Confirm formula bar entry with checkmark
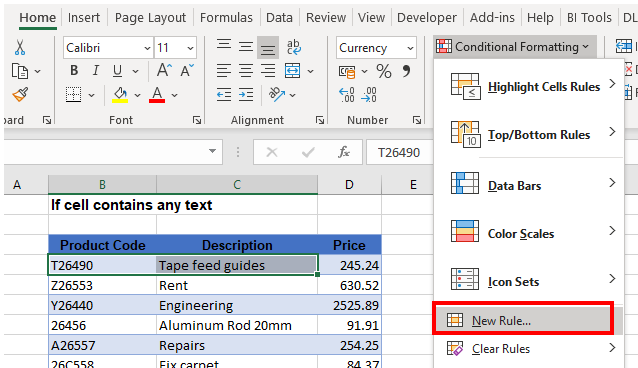This screenshot has height=368, width=638. click(x=308, y=152)
